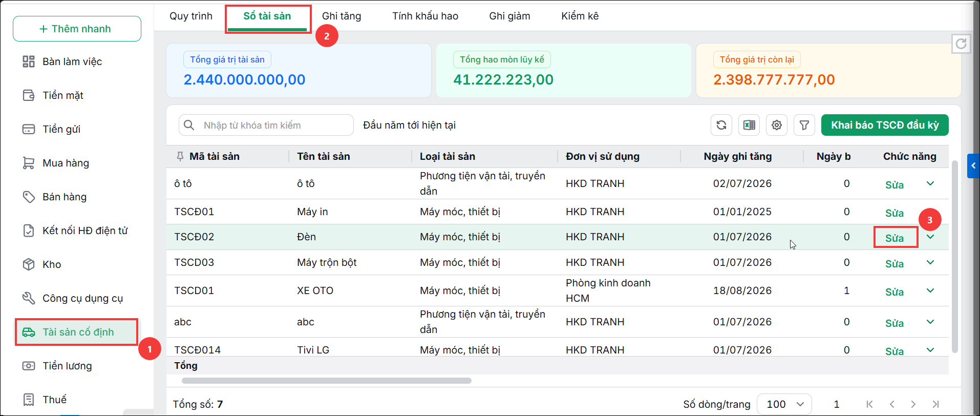Click the reload icon at top right
The image size is (980, 416).
961,44
